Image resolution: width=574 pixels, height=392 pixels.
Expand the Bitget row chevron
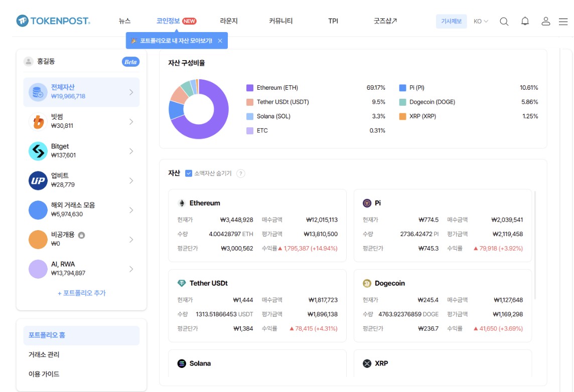[x=131, y=151]
